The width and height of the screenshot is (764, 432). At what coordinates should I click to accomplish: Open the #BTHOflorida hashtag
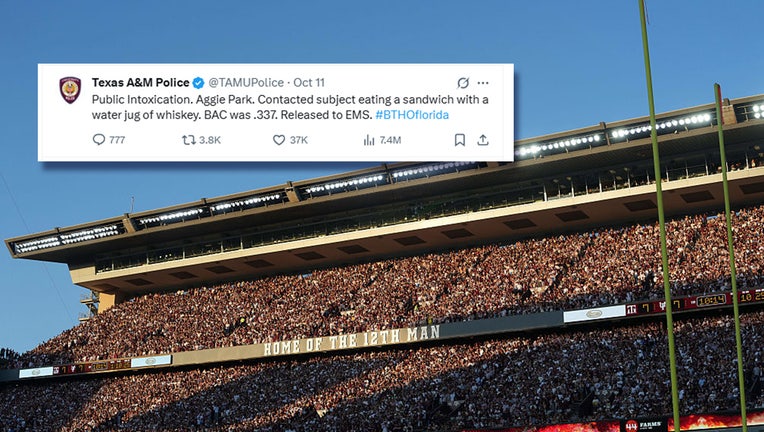(412, 115)
